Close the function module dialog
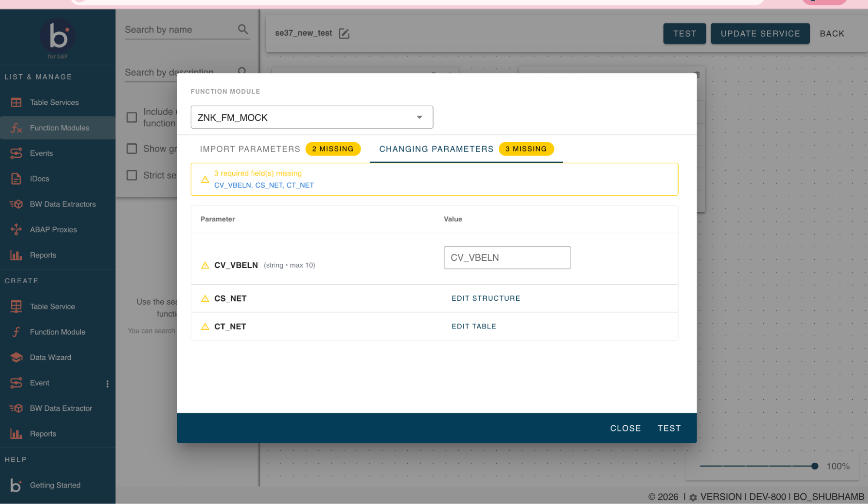 pos(625,428)
